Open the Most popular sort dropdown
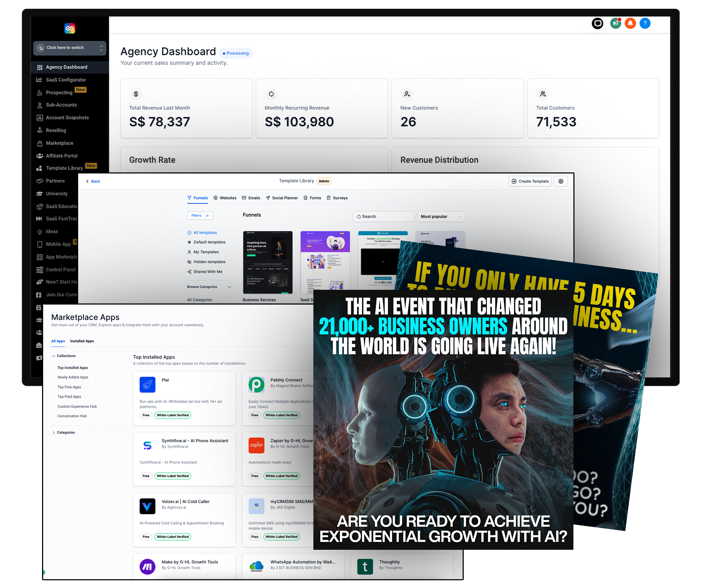 (441, 217)
